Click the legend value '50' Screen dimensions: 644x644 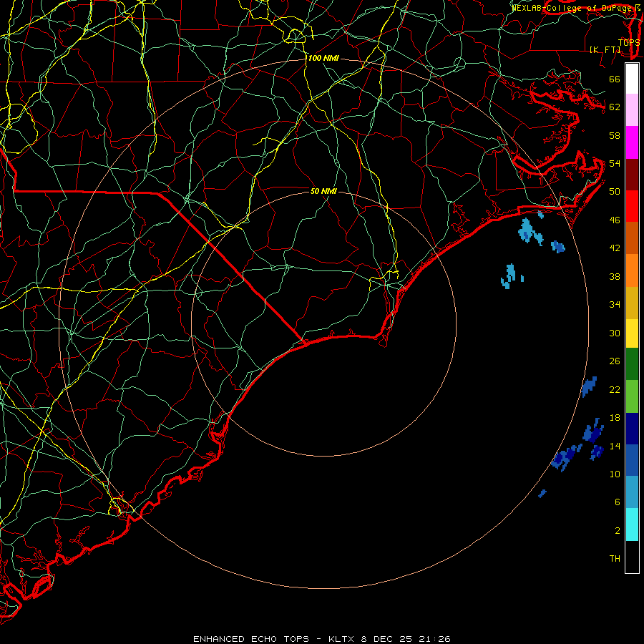[x=615, y=192]
